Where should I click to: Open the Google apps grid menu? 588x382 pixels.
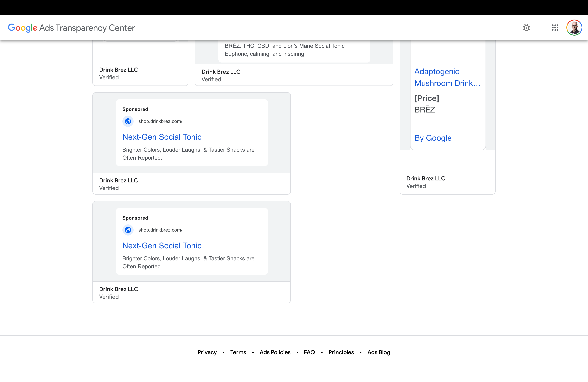click(555, 28)
